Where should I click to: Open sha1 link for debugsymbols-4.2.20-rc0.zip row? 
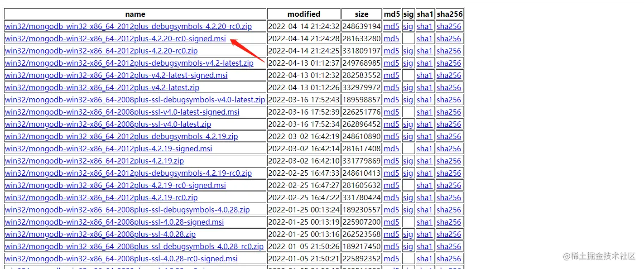424,26
